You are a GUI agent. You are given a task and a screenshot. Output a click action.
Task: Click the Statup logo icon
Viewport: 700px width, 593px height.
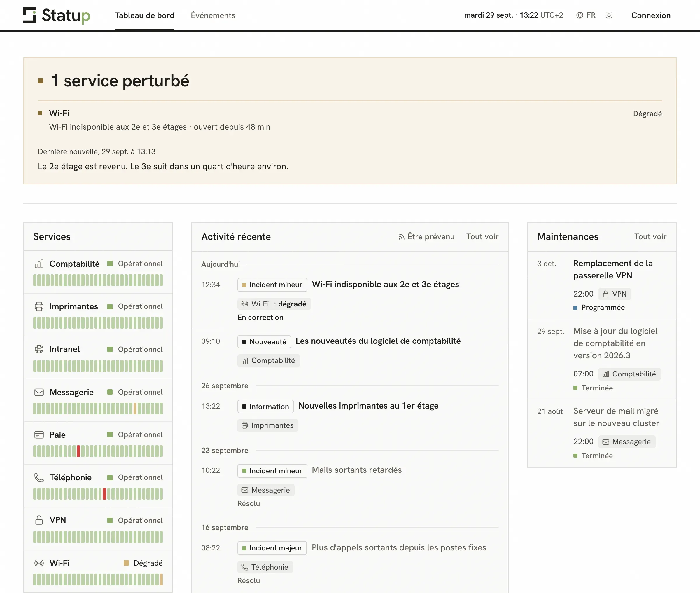(29, 15)
